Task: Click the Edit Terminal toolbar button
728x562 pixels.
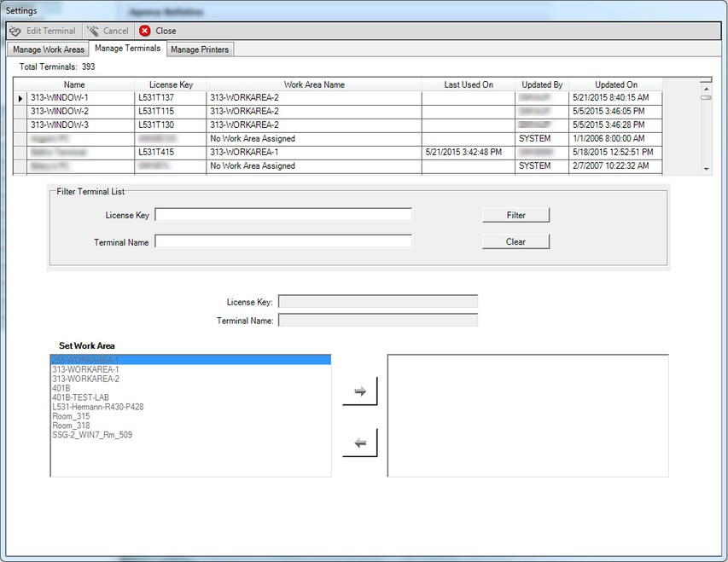Action: click(x=43, y=31)
